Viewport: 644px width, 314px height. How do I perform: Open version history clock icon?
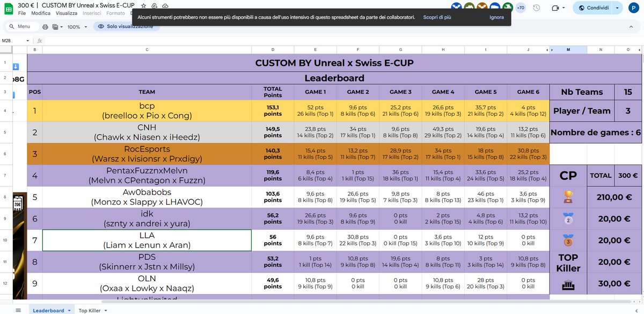(536, 8)
